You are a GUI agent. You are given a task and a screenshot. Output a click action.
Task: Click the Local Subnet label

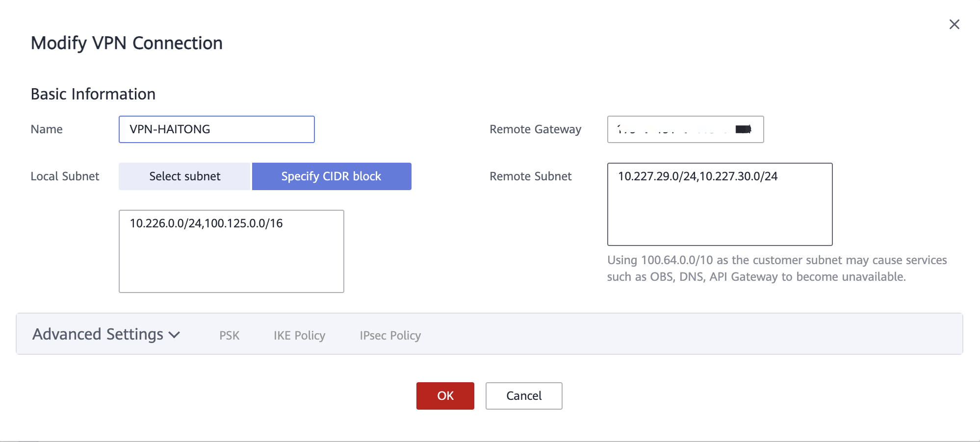click(x=65, y=176)
